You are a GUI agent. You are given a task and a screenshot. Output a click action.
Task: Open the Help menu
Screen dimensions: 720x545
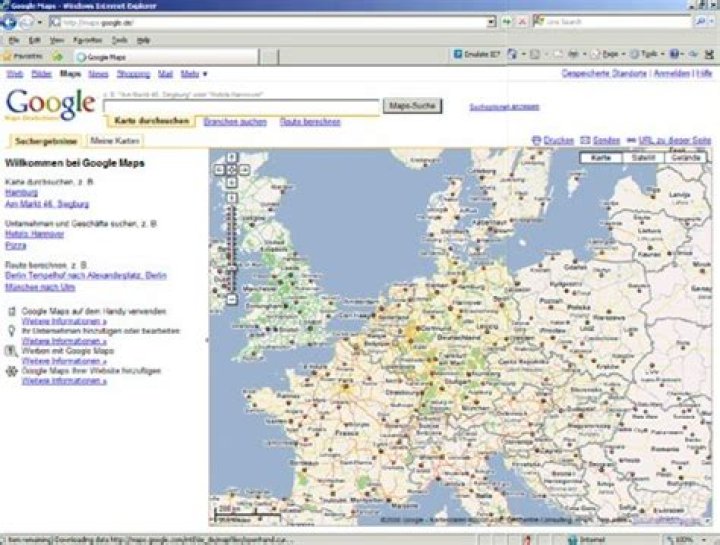click(143, 40)
